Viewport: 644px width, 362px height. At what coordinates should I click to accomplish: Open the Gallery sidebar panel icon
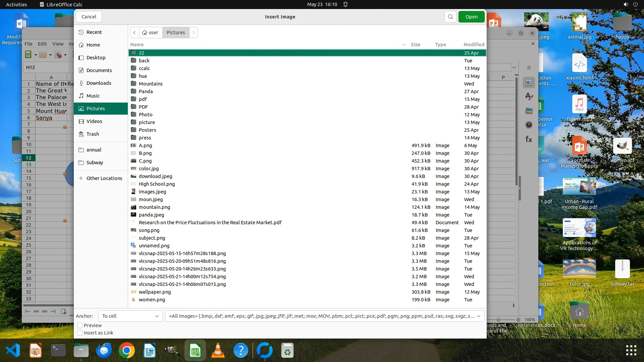tap(529, 111)
